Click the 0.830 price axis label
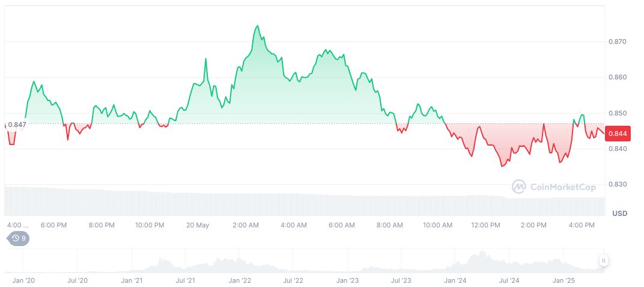The width and height of the screenshot is (644, 287). pyautogui.click(x=617, y=184)
